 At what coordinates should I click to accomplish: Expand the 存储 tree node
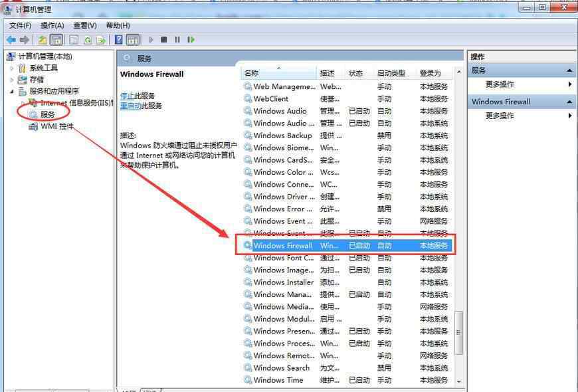(12, 80)
